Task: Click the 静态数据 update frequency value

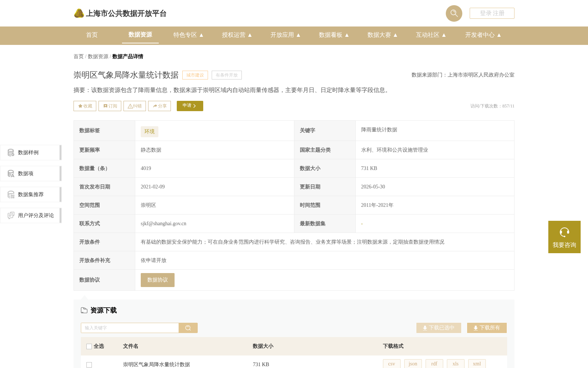Action: click(x=151, y=150)
